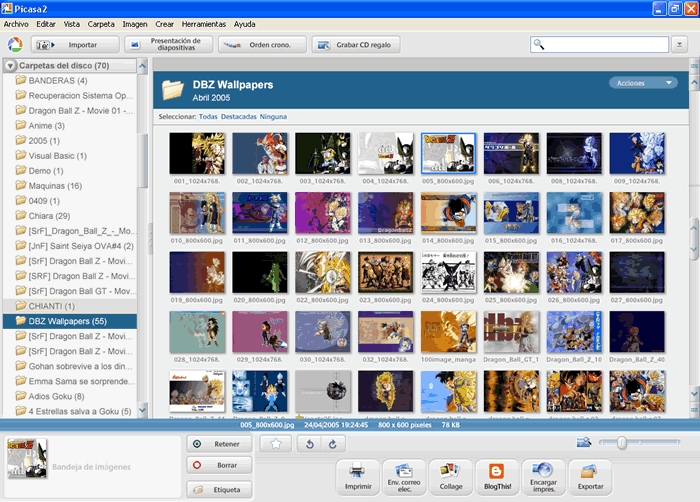Select the 001_1024x768 thumbnail
Viewport: 700px width, 502px height.
tap(197, 153)
